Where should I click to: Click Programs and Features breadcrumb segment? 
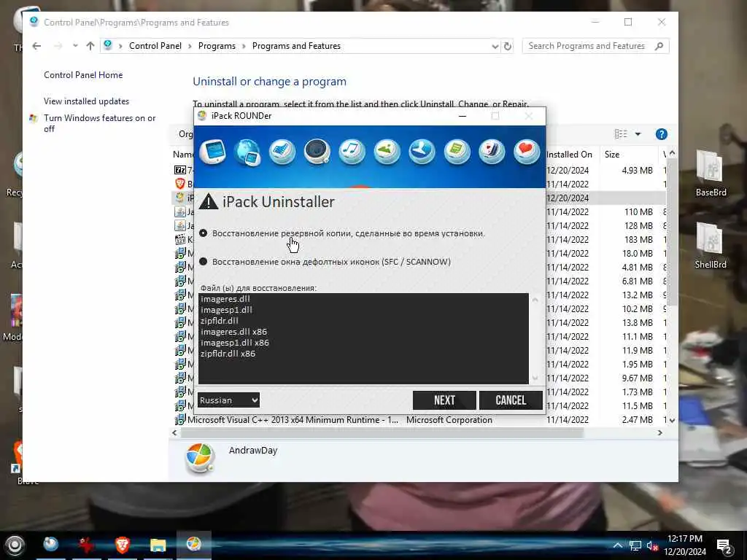coord(296,46)
